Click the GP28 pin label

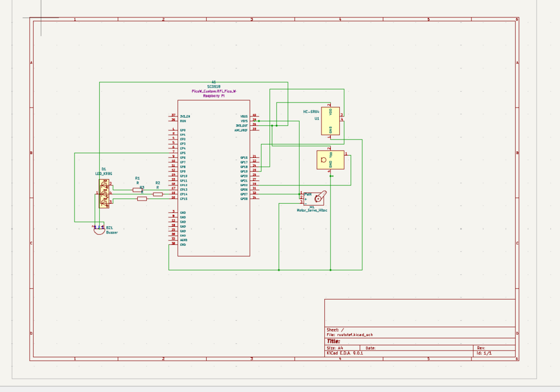click(244, 199)
